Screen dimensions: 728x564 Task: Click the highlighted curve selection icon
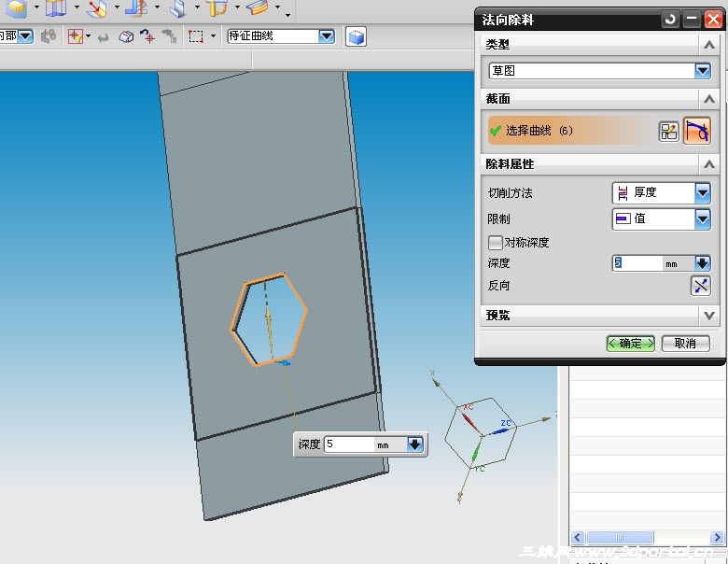point(697,131)
